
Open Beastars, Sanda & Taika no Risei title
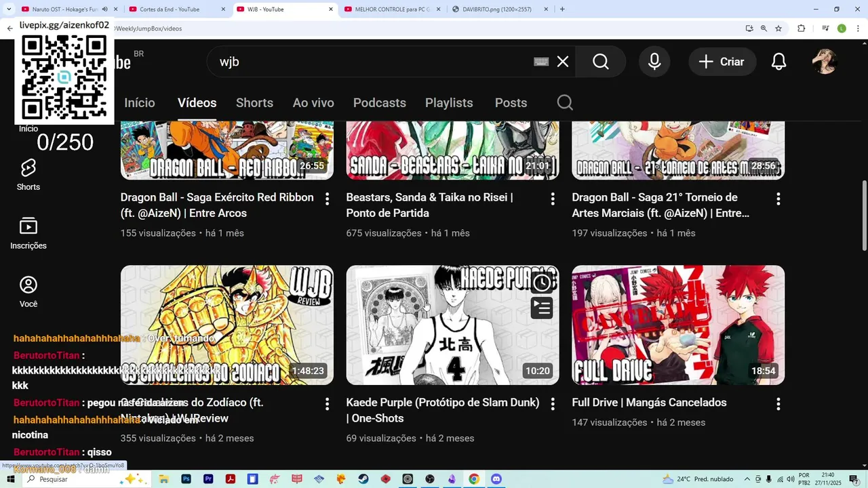tap(429, 205)
